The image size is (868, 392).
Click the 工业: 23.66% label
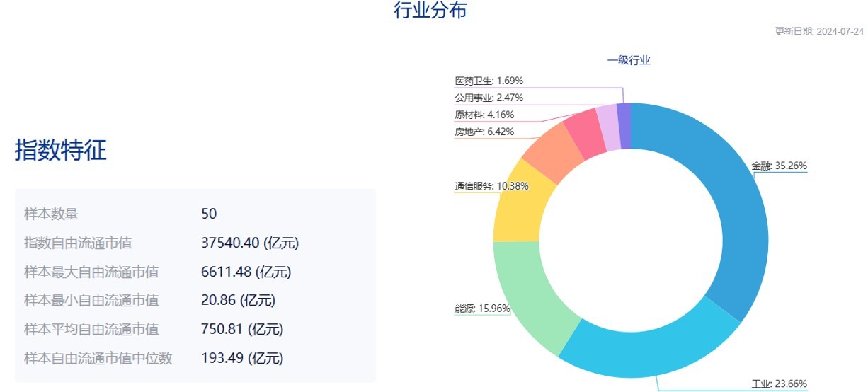(779, 384)
